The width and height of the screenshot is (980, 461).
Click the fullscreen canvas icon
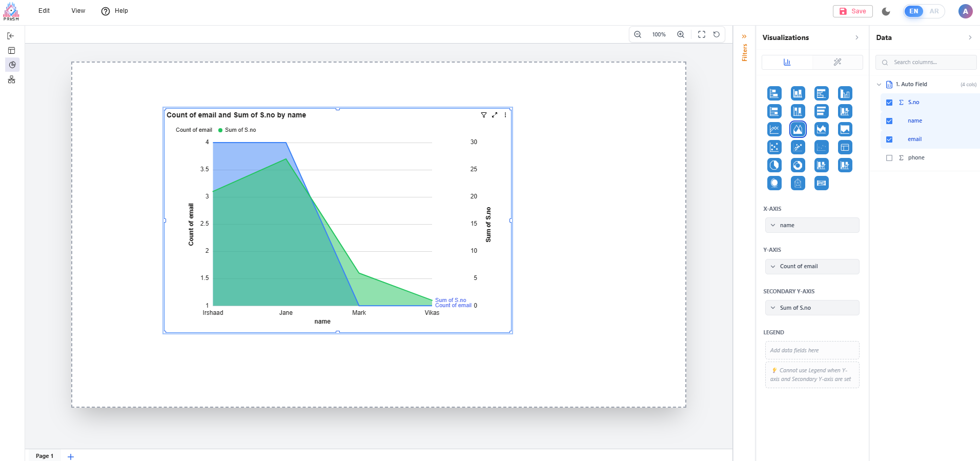pyautogui.click(x=702, y=34)
